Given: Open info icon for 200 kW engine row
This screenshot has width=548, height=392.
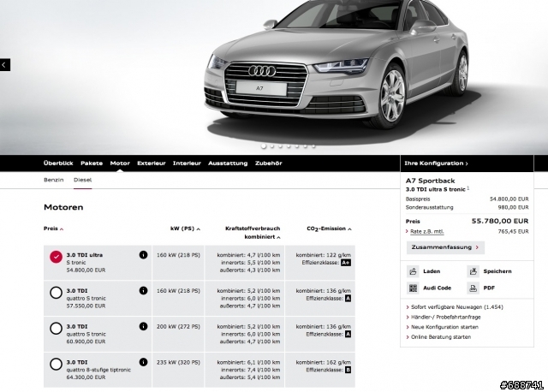Looking at the screenshot, I should tap(143, 326).
